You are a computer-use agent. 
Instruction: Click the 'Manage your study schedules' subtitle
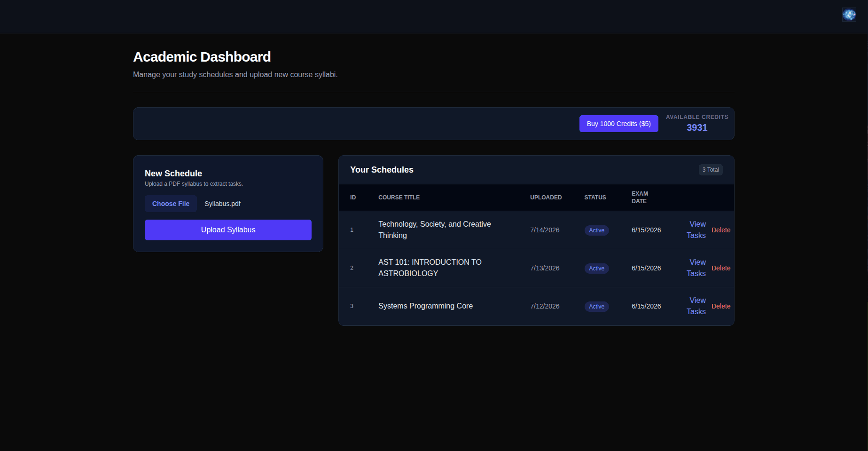click(x=235, y=75)
